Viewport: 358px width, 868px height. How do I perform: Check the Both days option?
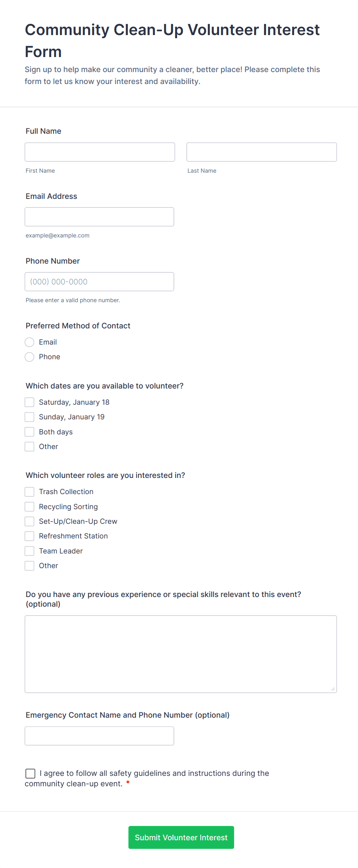29,431
